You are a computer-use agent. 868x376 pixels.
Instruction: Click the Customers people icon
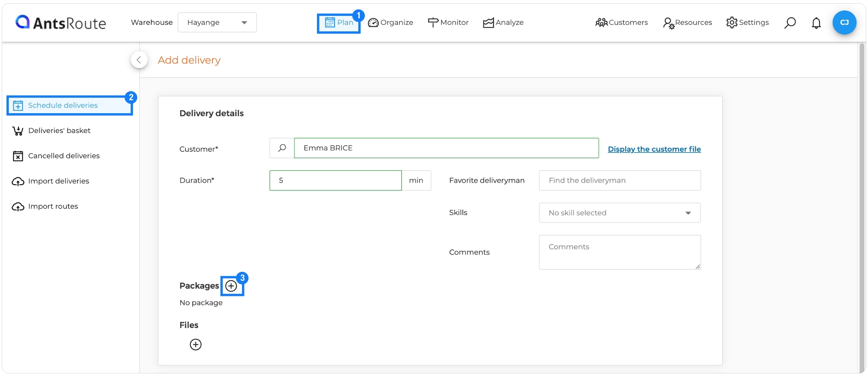601,23
